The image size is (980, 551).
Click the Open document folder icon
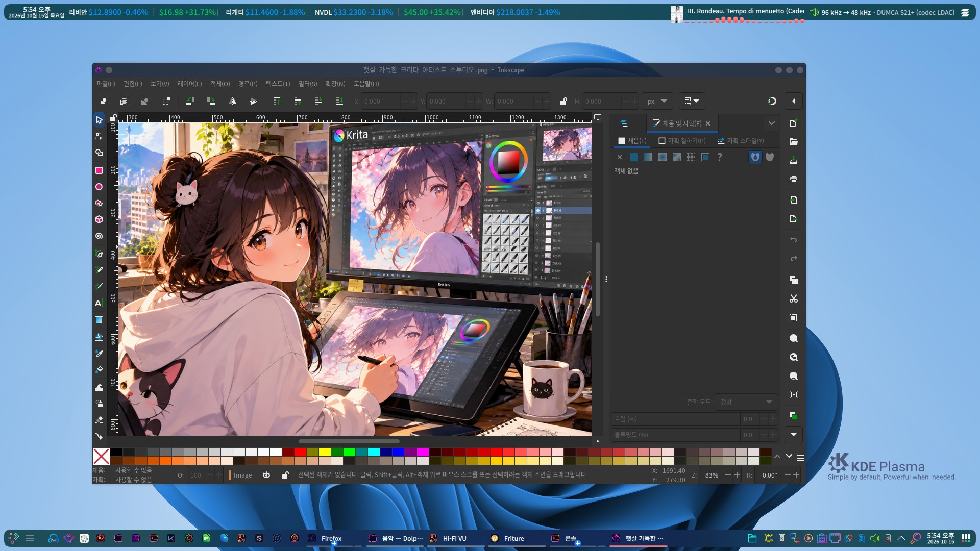[793, 141]
